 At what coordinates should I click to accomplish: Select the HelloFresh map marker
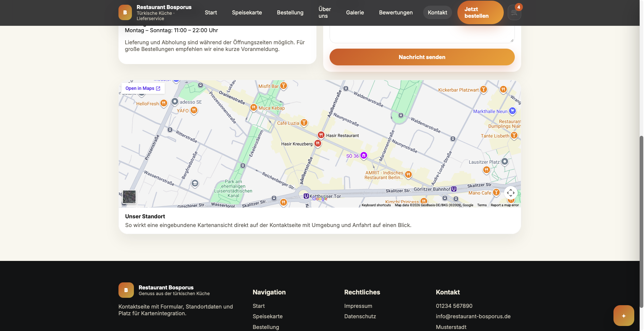pos(163,103)
